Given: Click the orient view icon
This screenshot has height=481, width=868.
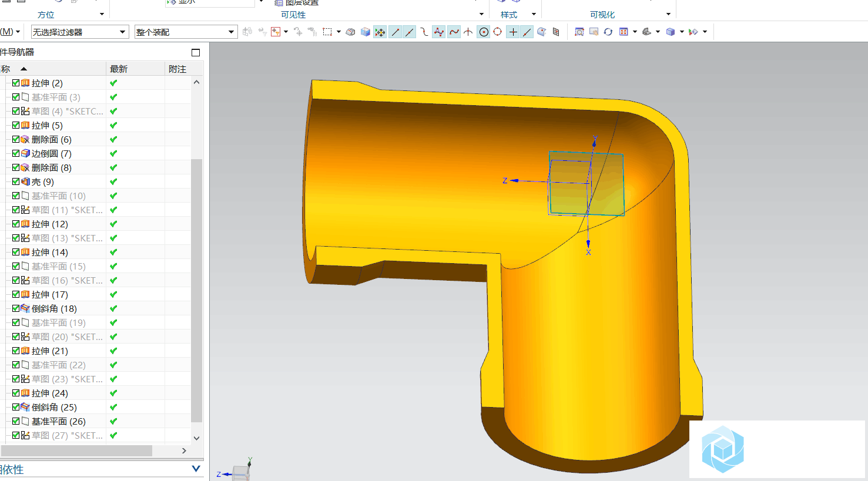Looking at the screenshot, I should [x=624, y=32].
